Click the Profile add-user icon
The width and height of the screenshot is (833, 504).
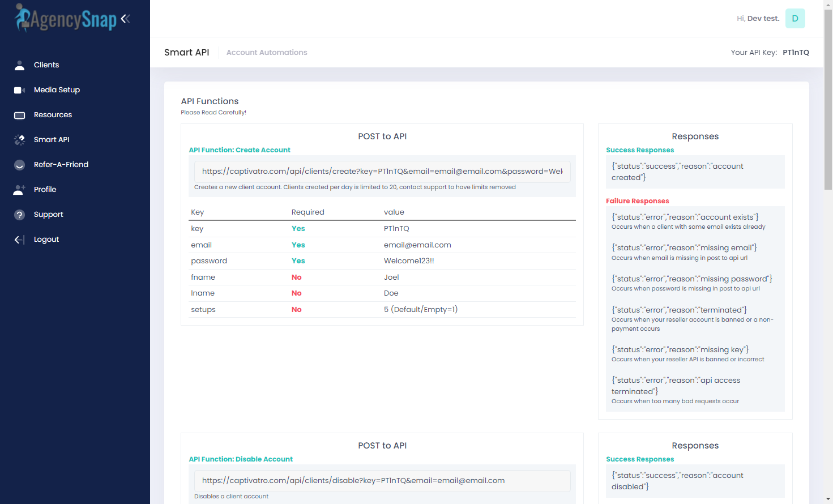[x=19, y=190]
